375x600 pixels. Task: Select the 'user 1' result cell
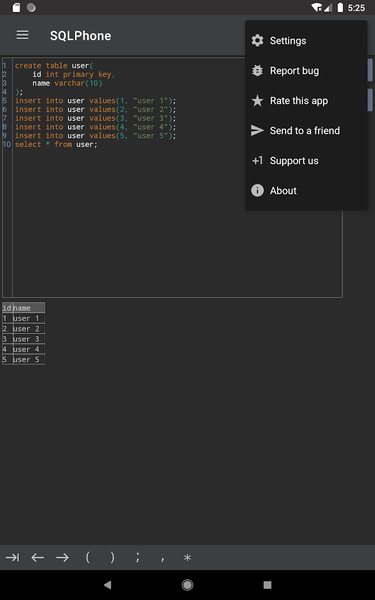click(29, 318)
